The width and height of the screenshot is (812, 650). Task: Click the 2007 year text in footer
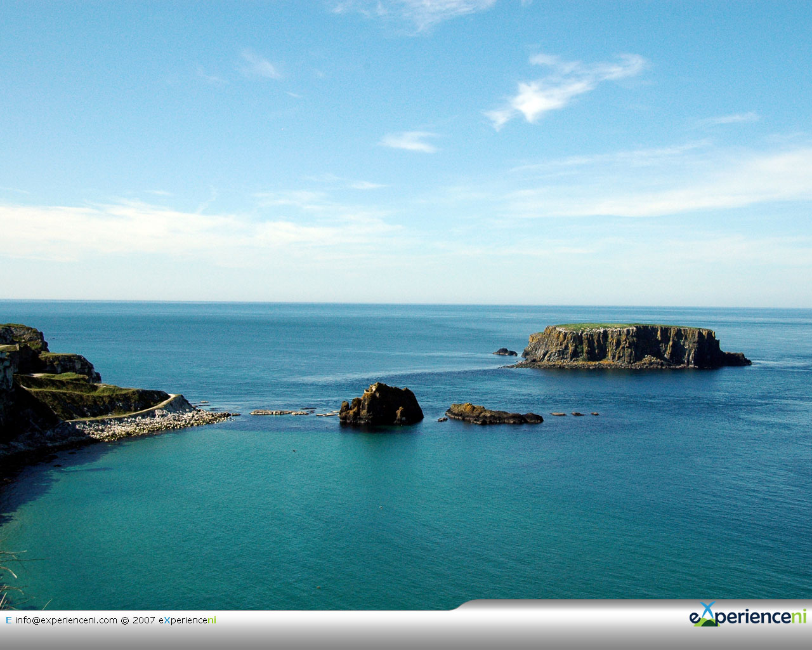[x=144, y=620]
